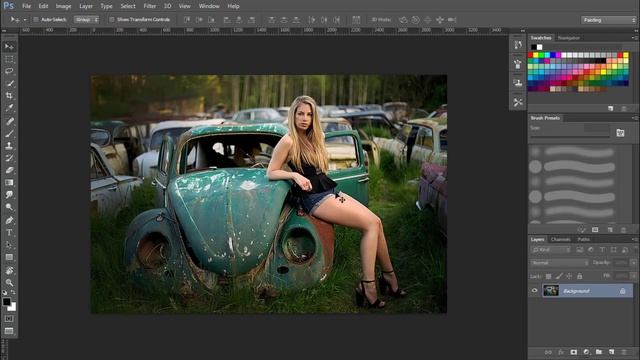
Task: Select the Spot Healing Brush tool
Action: pyautogui.click(x=9, y=121)
